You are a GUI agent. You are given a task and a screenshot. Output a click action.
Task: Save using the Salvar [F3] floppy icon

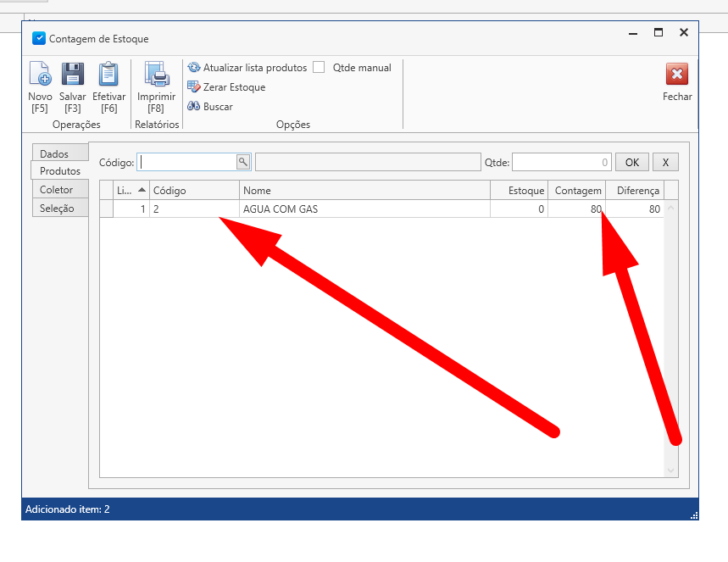click(73, 75)
